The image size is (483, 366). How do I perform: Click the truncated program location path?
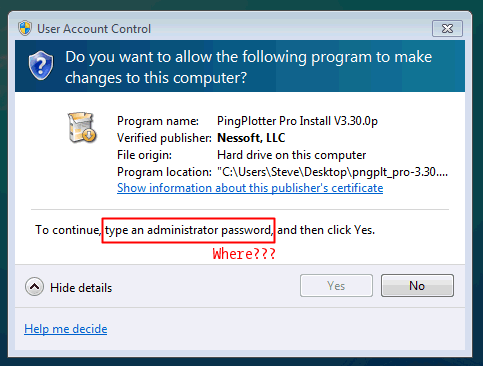tap(332, 172)
